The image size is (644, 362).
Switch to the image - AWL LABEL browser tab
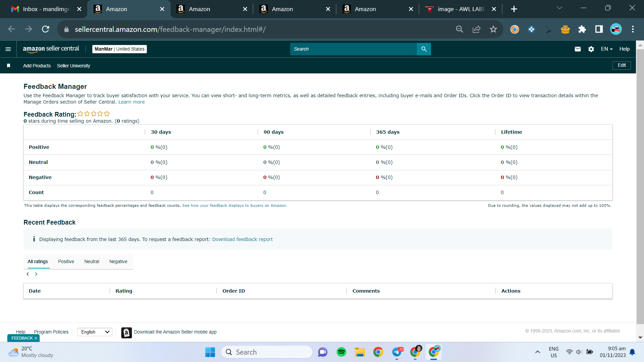coord(461,9)
